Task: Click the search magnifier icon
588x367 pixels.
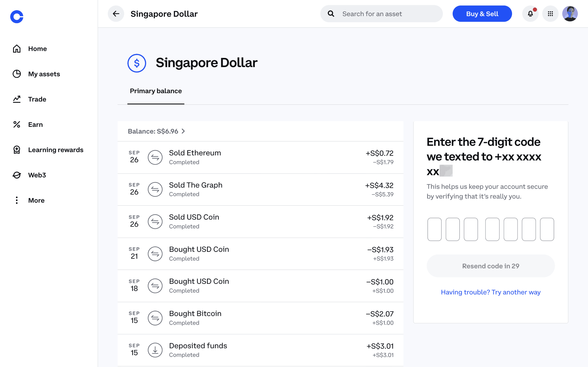Action: [x=331, y=14]
